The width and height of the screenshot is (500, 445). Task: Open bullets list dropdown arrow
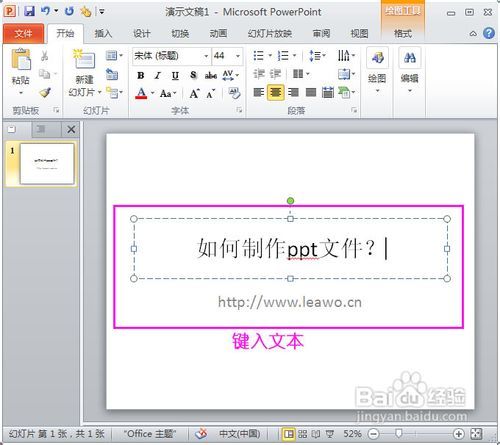tap(270, 55)
